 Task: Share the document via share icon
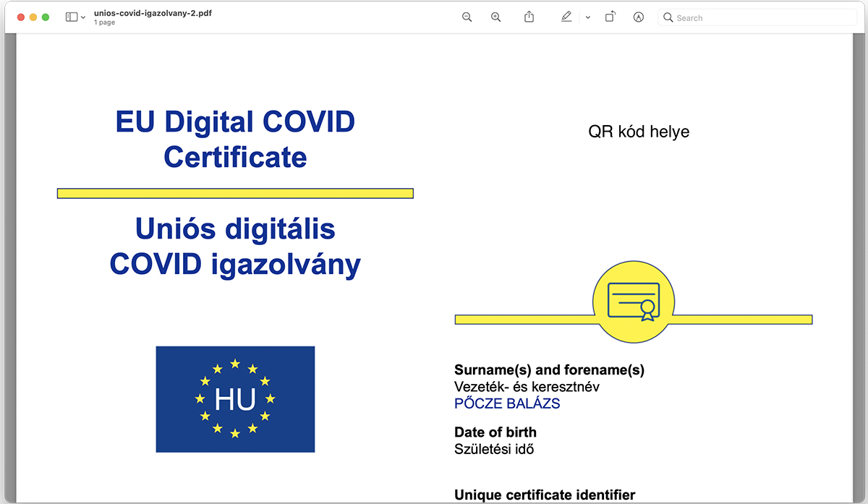[x=529, y=17]
